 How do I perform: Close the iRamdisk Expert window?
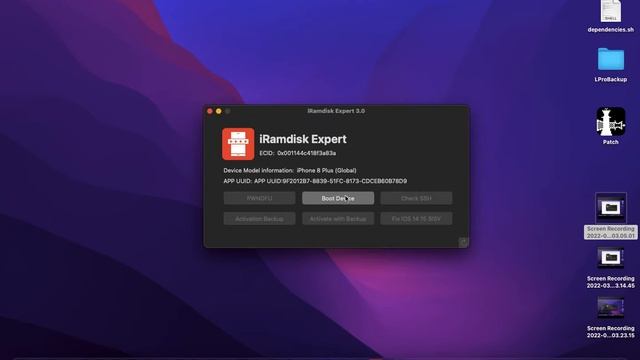tap(210, 111)
